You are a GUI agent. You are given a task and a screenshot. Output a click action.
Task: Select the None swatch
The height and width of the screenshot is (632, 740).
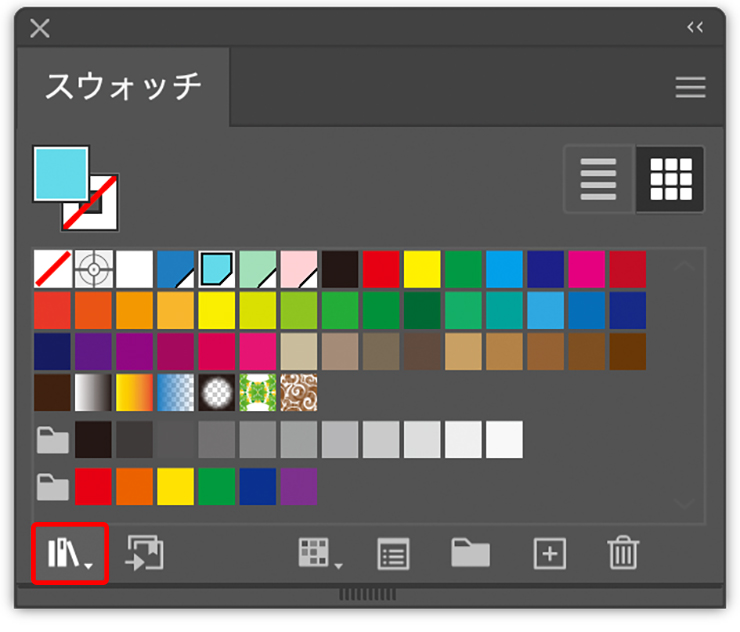point(52,269)
